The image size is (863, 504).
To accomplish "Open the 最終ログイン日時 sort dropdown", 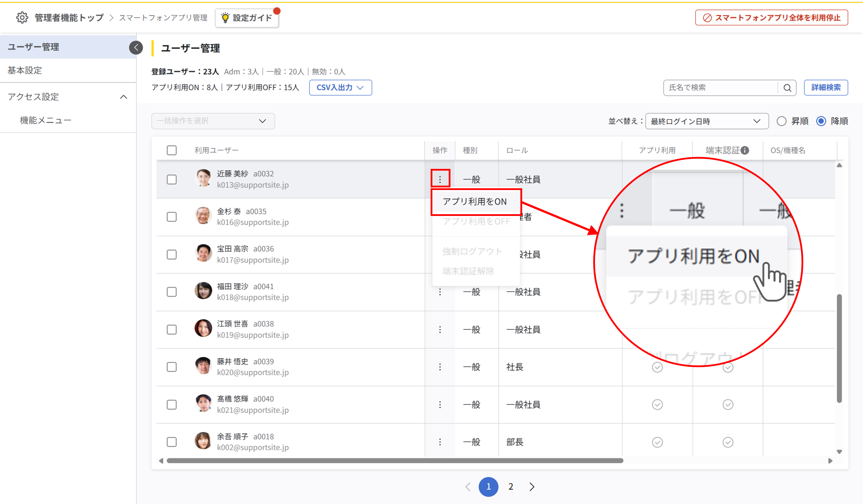I will click(x=707, y=121).
